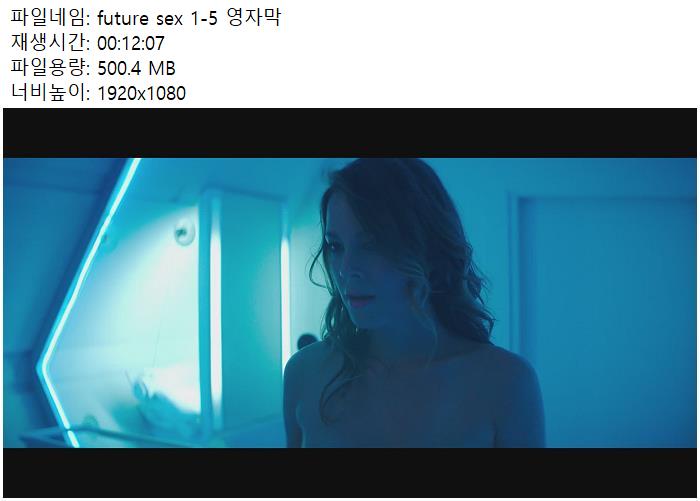Image resolution: width=700 pixels, height=501 pixels.
Task: Click the word 'future' in the filename
Action: coord(123,18)
